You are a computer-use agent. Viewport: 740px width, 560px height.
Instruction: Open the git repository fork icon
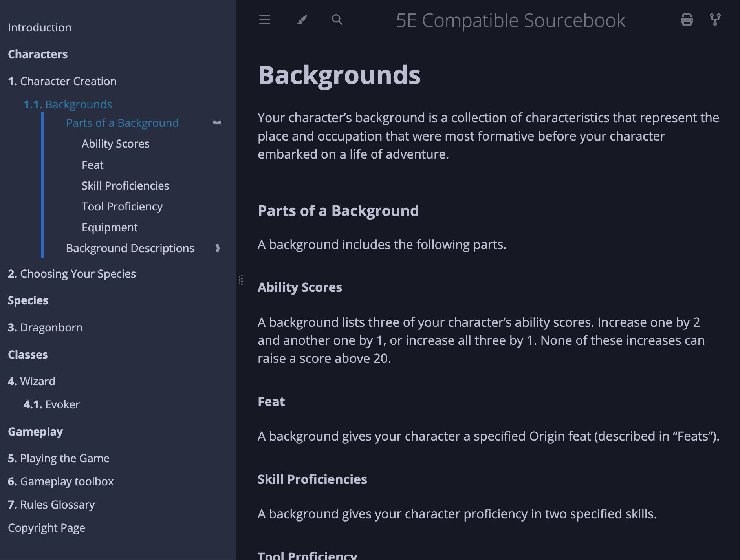(715, 20)
